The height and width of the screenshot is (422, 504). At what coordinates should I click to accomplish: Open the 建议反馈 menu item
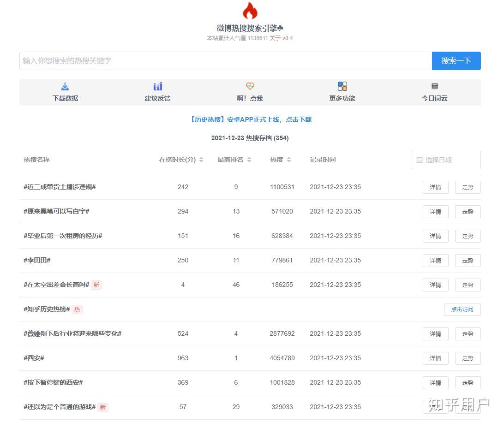pyautogui.click(x=157, y=93)
